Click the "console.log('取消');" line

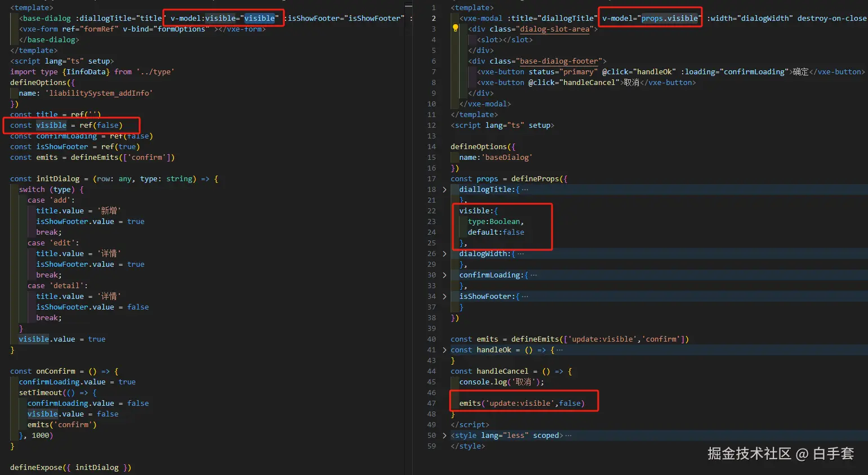click(502, 382)
